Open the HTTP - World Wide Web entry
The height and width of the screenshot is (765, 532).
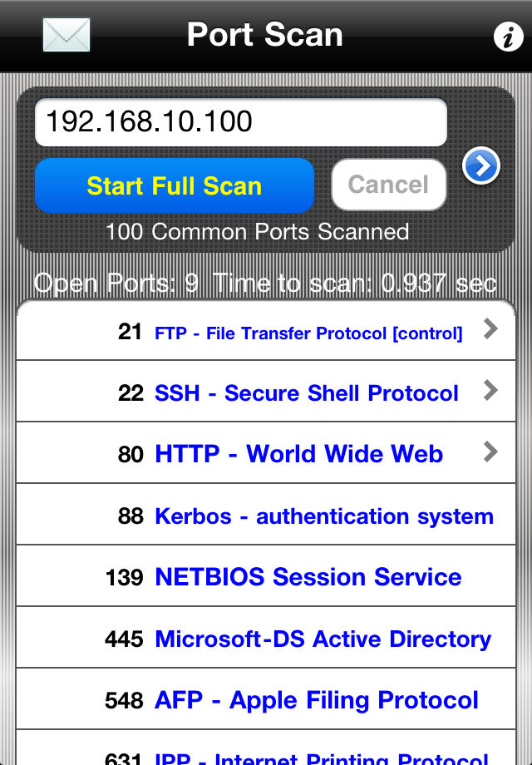point(266,452)
